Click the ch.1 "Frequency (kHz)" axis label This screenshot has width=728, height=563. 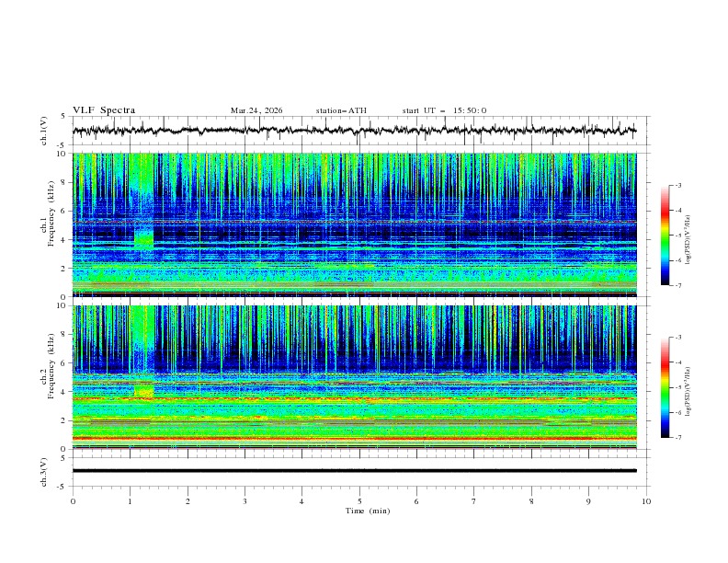point(51,214)
